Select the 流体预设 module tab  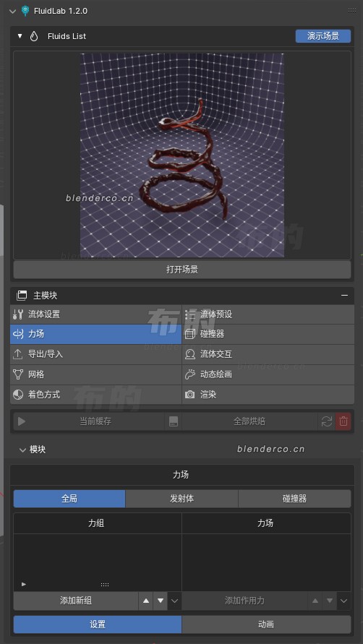pos(268,314)
